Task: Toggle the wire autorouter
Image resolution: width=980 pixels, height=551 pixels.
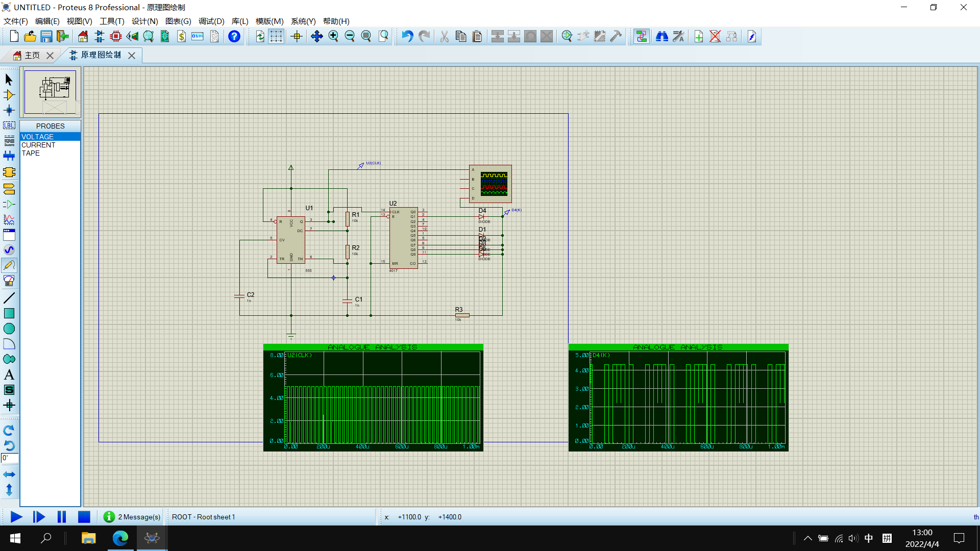Action: click(642, 36)
